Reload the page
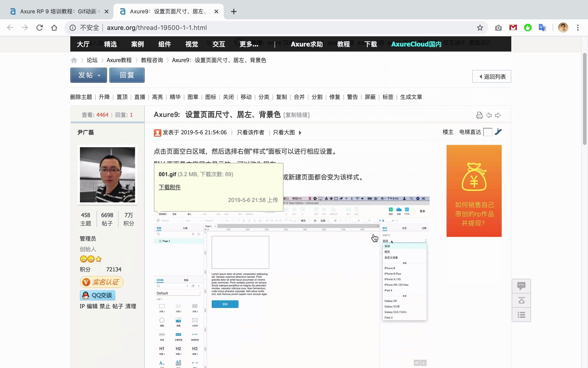This screenshot has width=588, height=368. 40,28
